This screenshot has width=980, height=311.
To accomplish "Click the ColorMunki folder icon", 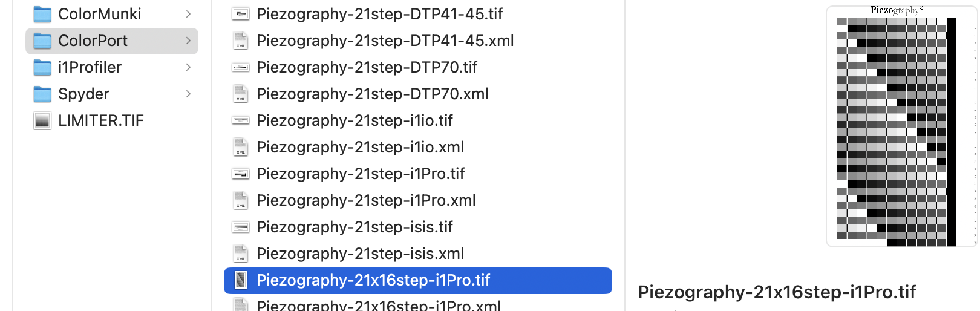I will tap(42, 14).
